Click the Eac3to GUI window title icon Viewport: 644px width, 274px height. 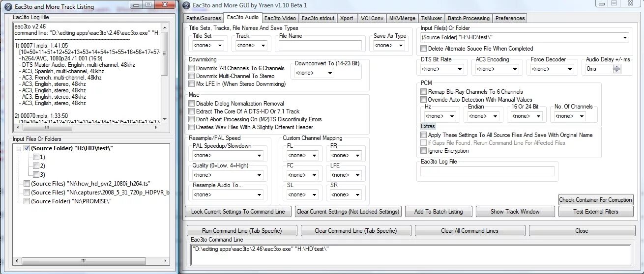186,5
